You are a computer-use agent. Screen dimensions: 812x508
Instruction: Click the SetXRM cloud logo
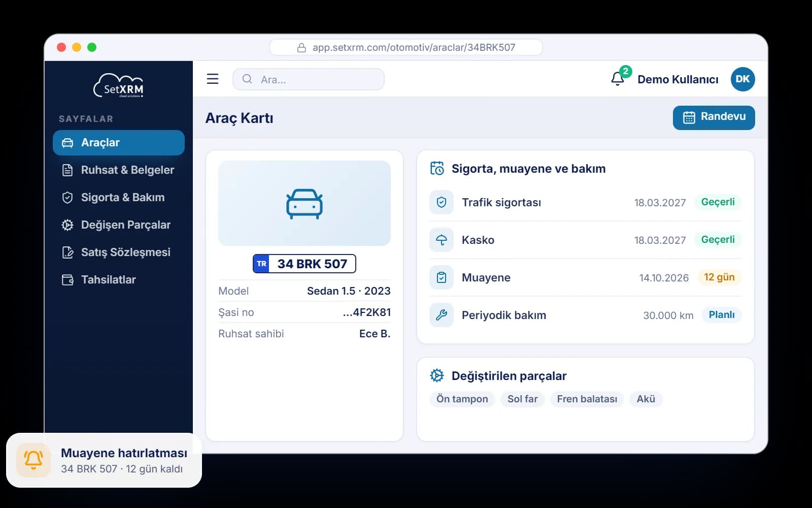tap(119, 85)
